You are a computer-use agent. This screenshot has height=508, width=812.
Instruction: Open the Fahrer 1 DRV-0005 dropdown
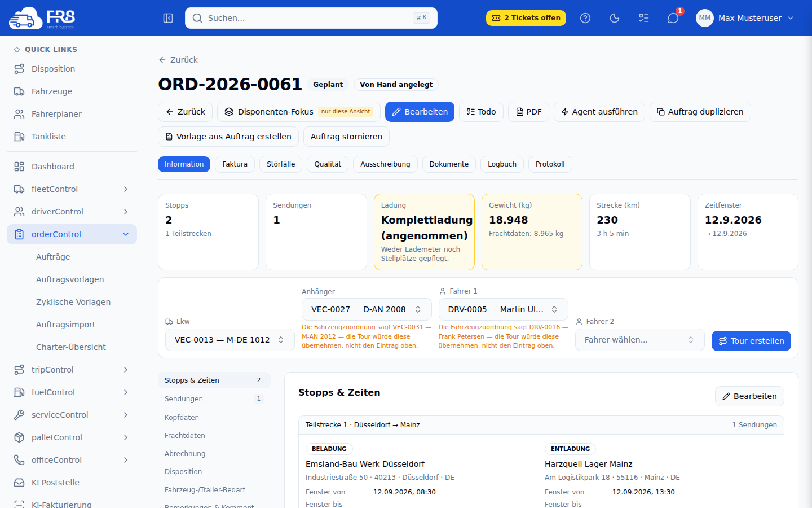point(503,309)
